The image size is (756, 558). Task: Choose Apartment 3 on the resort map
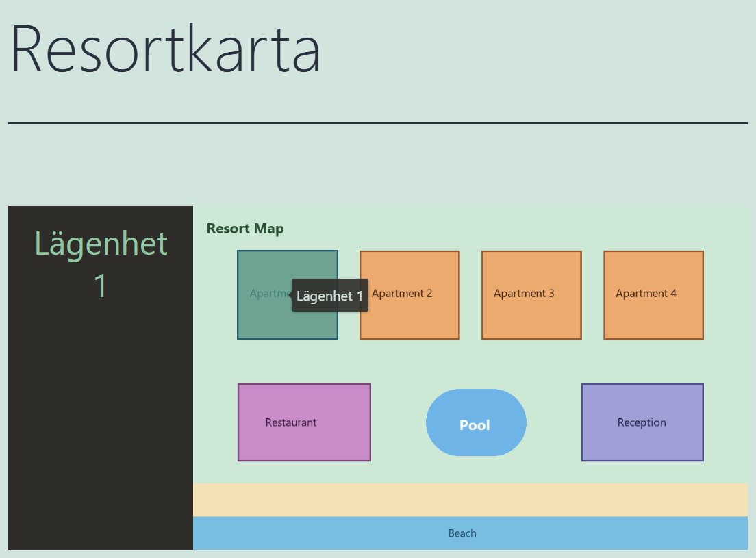click(x=531, y=295)
